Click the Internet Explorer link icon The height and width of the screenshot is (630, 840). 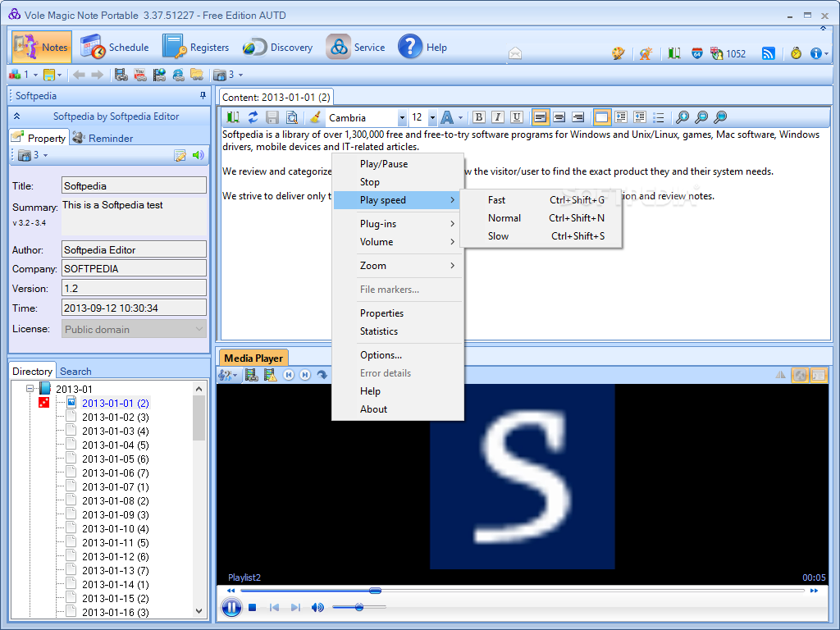pos(178,75)
